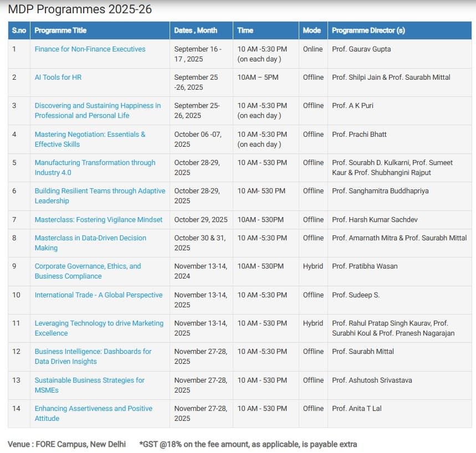Click Masterclass: Fostering Vigilance Mindset link
The width and height of the screenshot is (476, 453).
pos(99,220)
